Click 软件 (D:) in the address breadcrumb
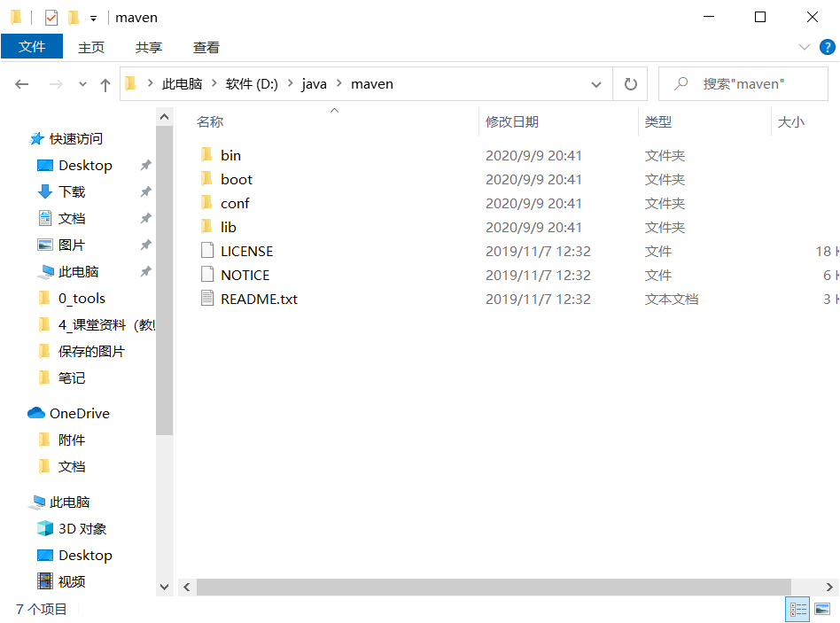Image resolution: width=840 pixels, height=623 pixels. (252, 84)
